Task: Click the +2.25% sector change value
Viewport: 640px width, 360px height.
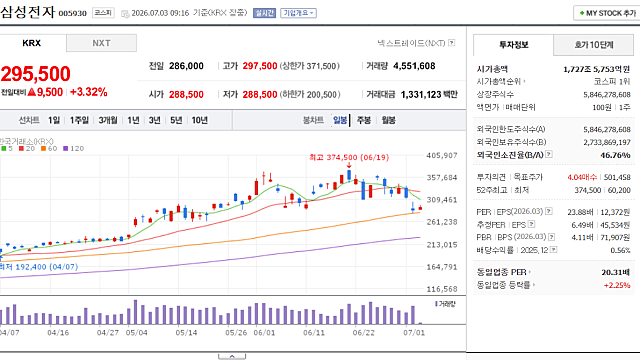Action: point(617,285)
